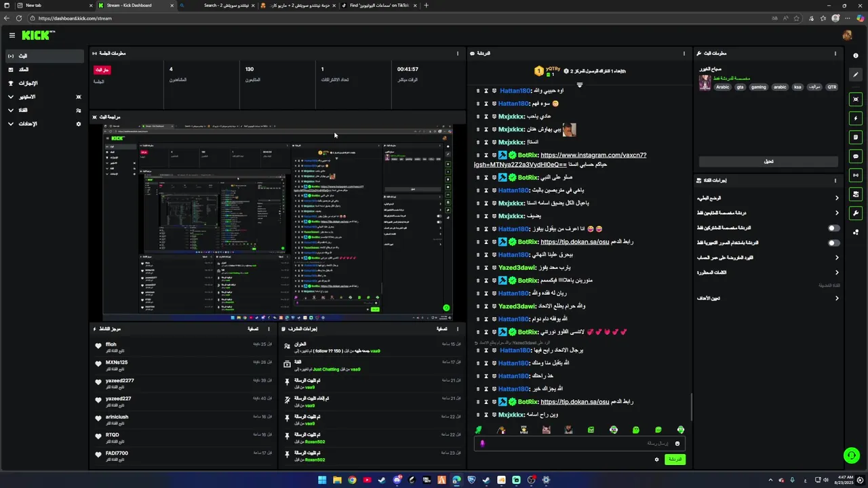The image size is (868, 488).
Task: Open the hamburger menu beside Kick logo
Action: coord(12,35)
